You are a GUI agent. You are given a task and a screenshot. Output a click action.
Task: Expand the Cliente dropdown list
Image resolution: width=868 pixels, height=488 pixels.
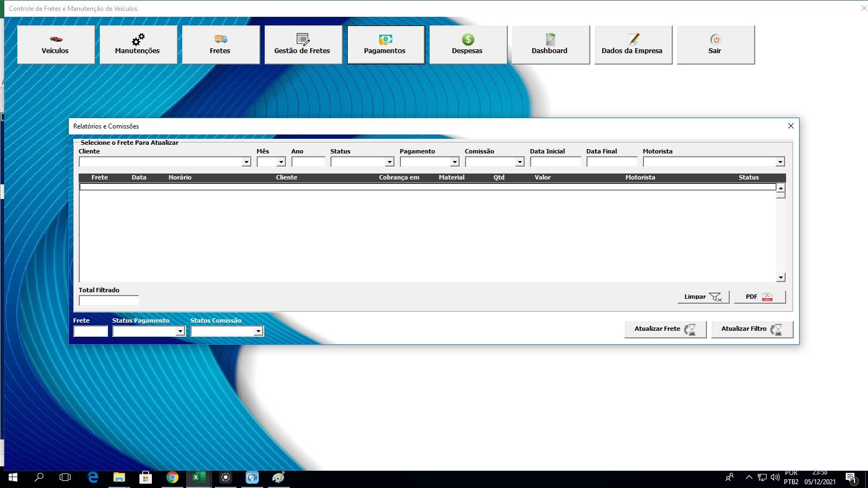pyautogui.click(x=246, y=162)
